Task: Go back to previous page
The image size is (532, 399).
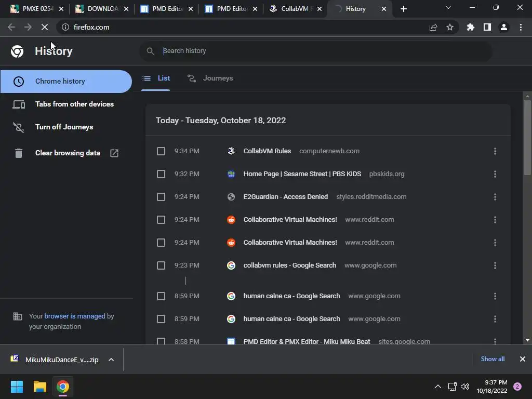Action: click(11, 27)
